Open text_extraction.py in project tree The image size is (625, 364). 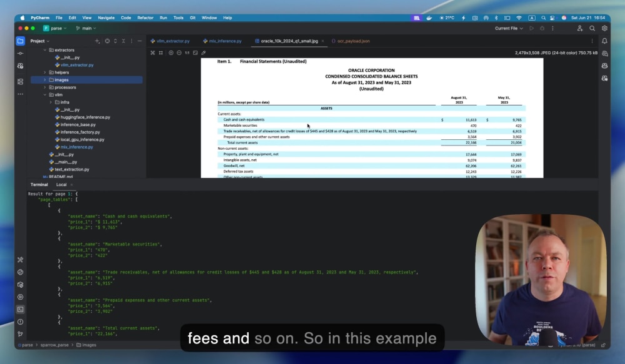(x=72, y=170)
